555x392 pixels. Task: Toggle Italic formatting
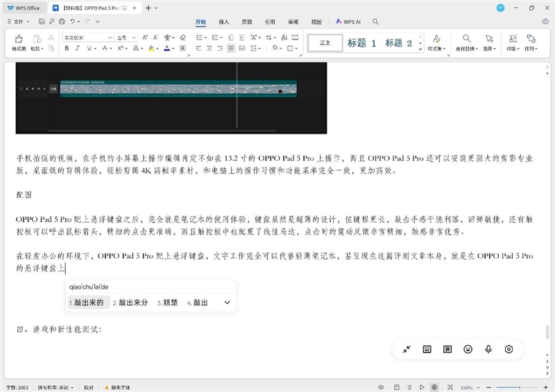[x=78, y=48]
